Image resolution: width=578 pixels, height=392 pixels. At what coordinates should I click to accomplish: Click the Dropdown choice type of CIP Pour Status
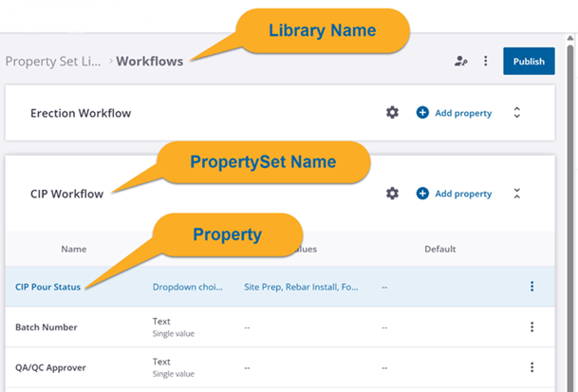(x=189, y=287)
